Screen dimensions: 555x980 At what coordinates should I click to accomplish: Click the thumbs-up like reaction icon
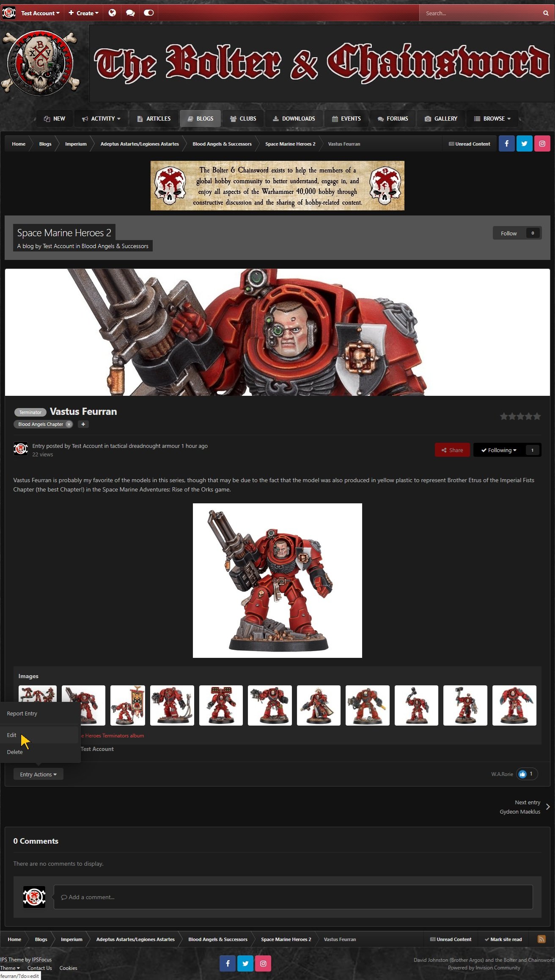522,774
